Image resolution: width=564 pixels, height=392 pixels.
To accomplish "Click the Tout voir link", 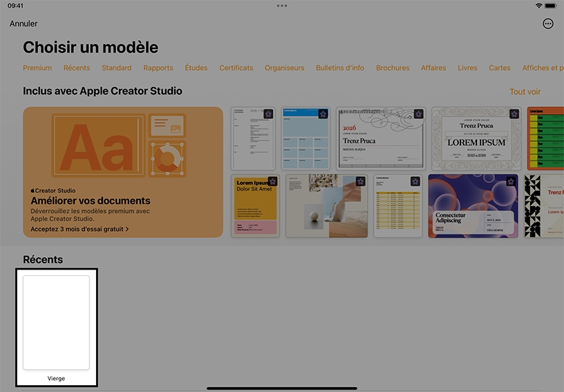I will tap(525, 92).
